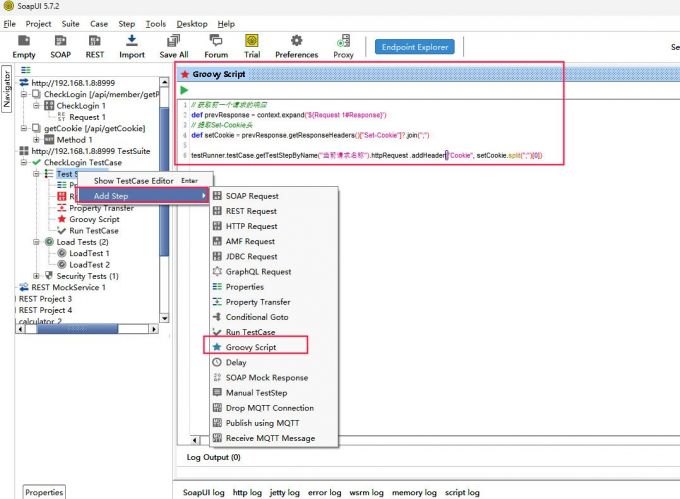Select REST Project 3 in navigator
The height and width of the screenshot is (499, 680).
coord(45,299)
